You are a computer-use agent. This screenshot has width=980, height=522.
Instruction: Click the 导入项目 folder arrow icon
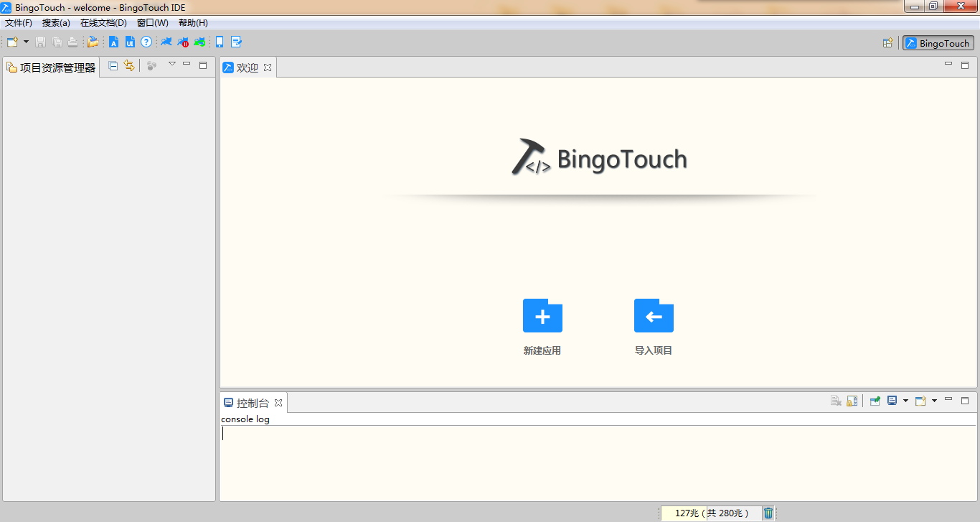pos(654,316)
